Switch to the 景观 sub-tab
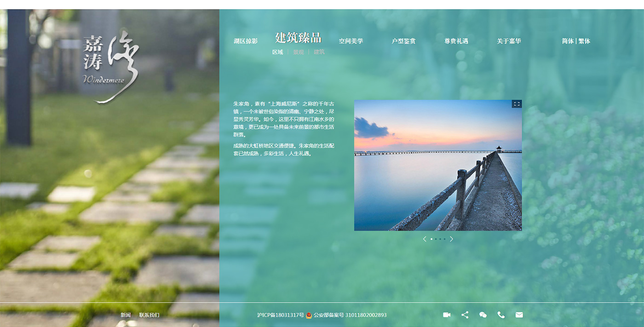This screenshot has height=327, width=644. (x=299, y=52)
